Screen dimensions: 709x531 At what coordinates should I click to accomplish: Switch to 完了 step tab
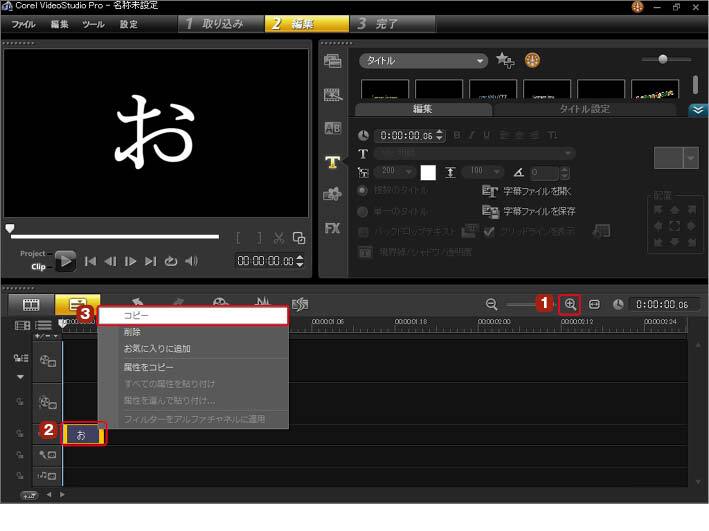(x=392, y=24)
